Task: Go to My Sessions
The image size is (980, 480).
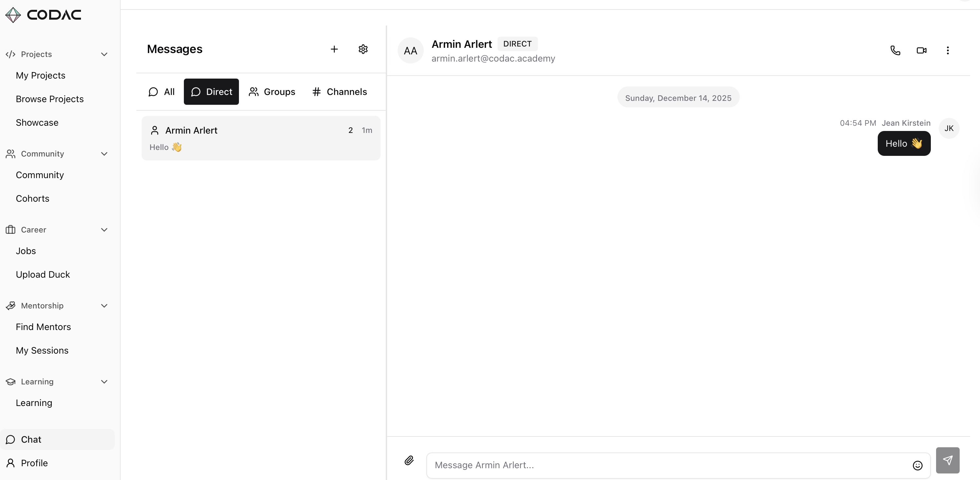Action: coord(42,351)
